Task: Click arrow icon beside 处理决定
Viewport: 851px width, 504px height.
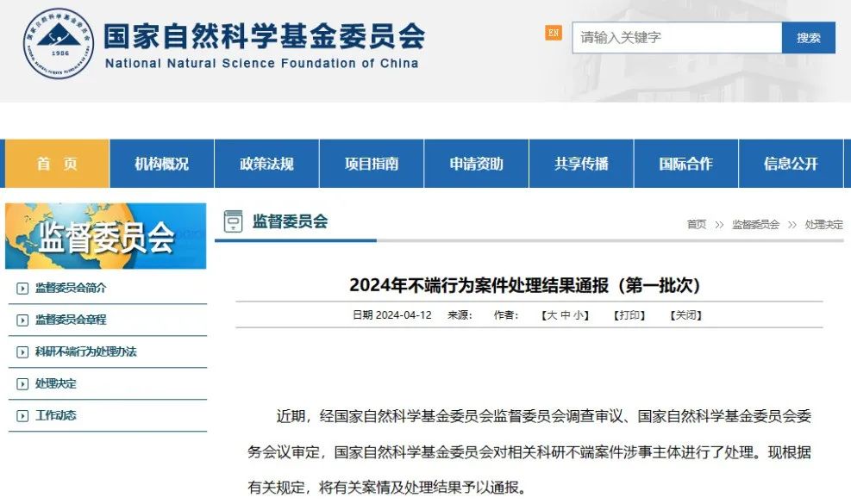Action: [22, 384]
